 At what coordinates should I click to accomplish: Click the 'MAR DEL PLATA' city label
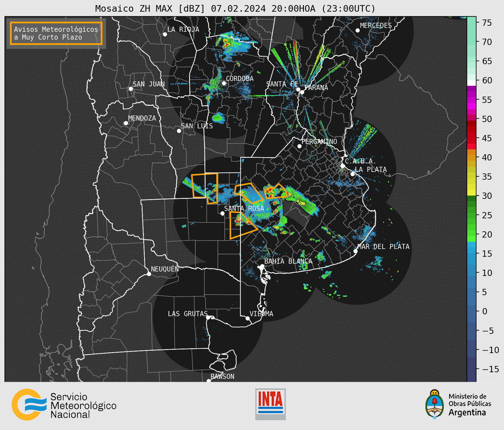[383, 246]
